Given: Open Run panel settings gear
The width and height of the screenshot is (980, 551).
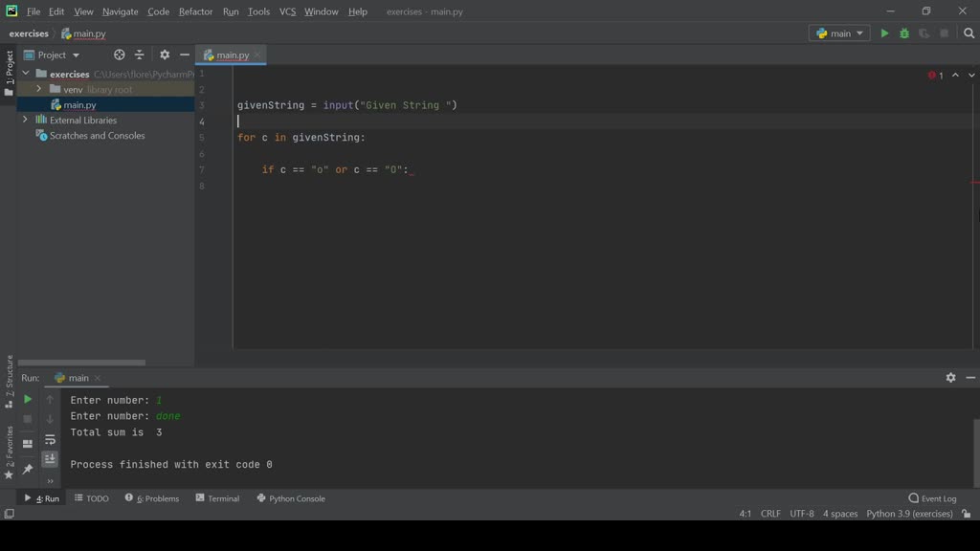Looking at the screenshot, I should pos(950,377).
